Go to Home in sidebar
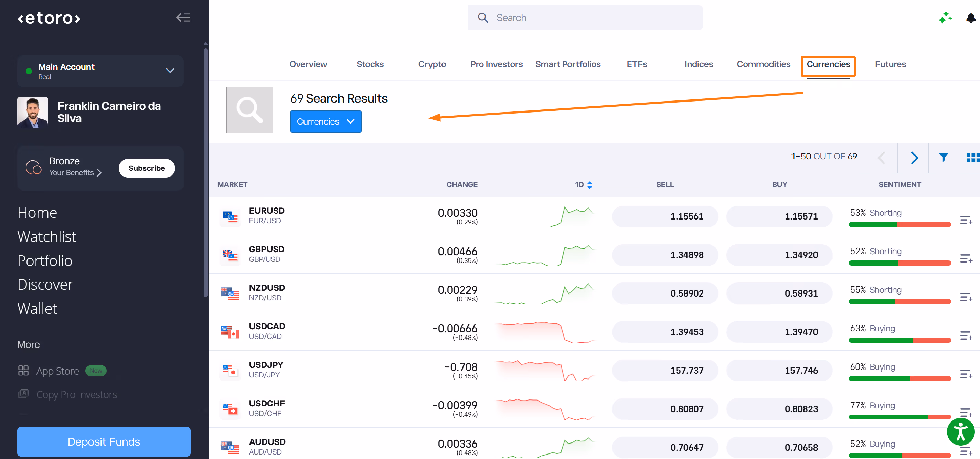This screenshot has width=980, height=459. pyautogui.click(x=37, y=213)
